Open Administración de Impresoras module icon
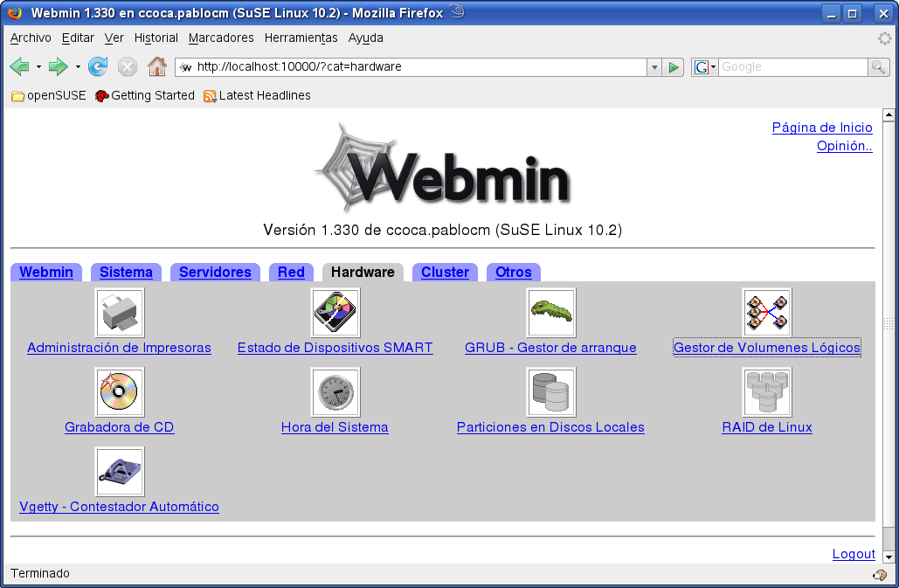Viewport: 899px width, 588px height. pyautogui.click(x=119, y=312)
